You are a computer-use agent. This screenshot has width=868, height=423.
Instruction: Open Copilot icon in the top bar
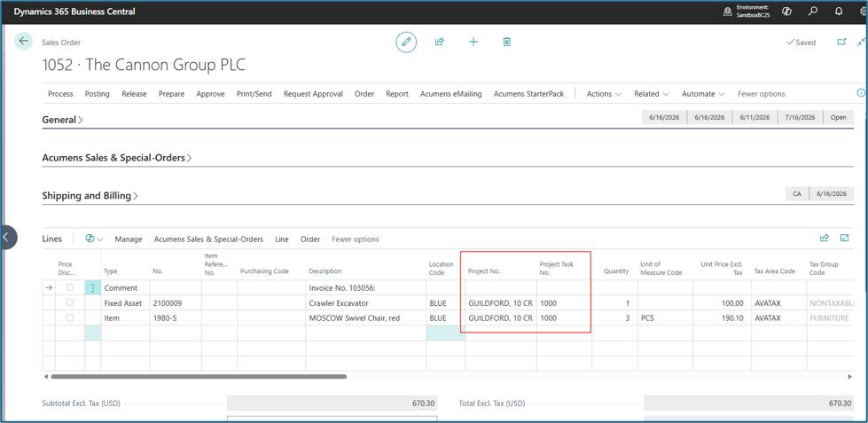(786, 12)
